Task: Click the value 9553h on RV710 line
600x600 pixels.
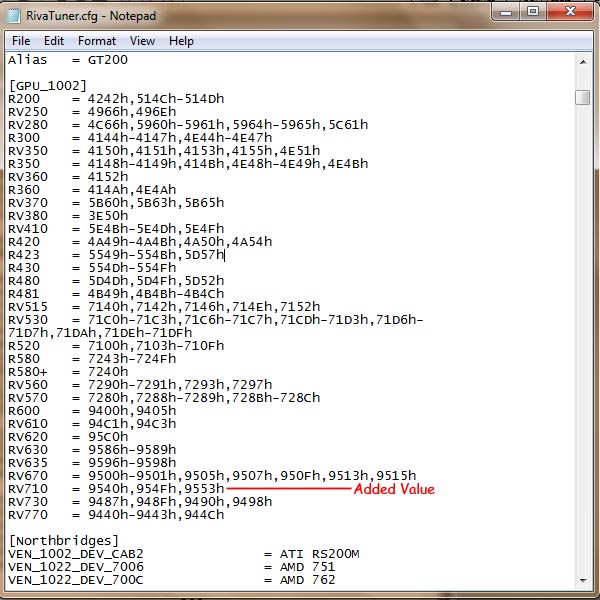Action: coord(204,489)
